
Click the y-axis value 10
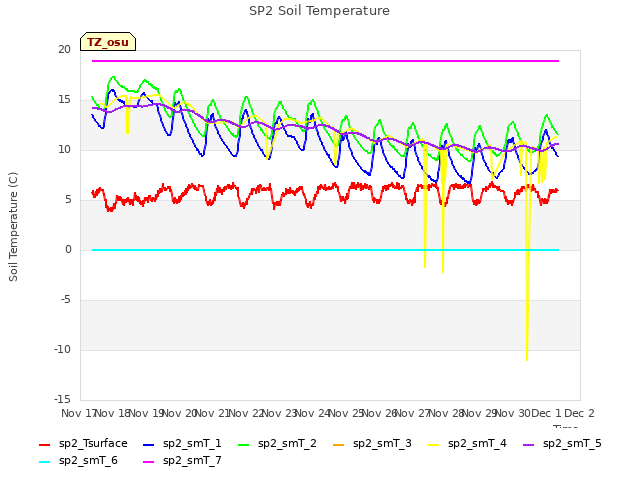click(x=64, y=149)
